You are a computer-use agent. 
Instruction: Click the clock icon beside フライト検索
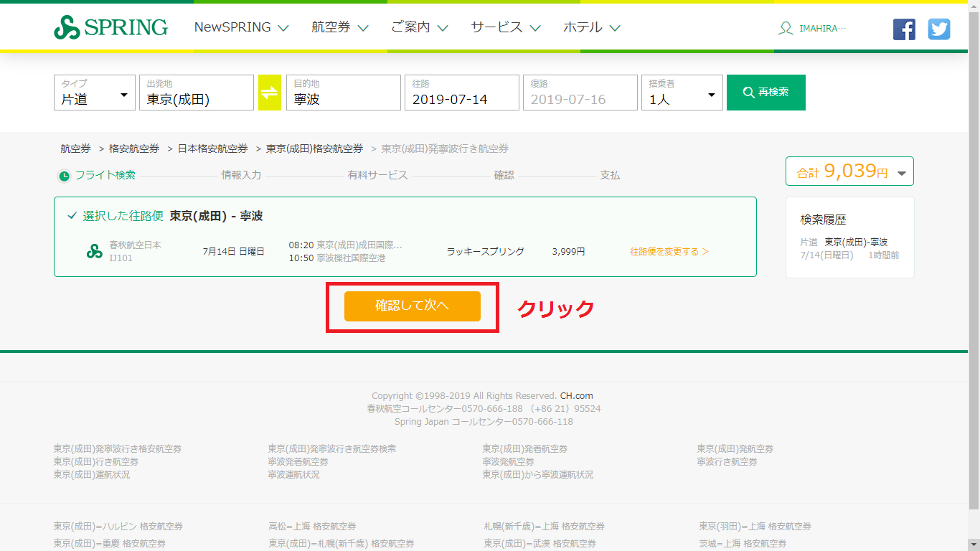click(64, 176)
